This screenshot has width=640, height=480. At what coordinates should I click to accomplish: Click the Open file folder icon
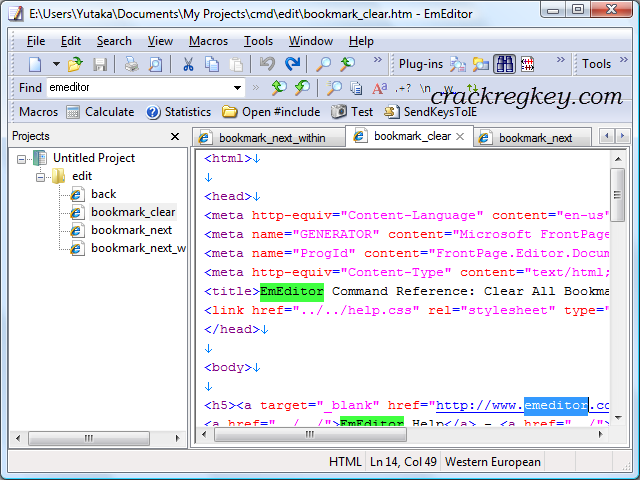pyautogui.click(x=75, y=64)
